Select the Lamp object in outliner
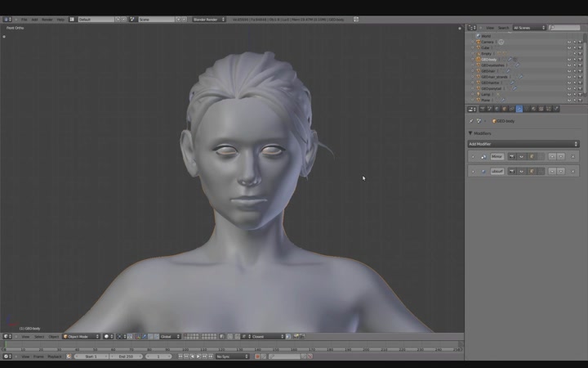The height and width of the screenshot is (368, 588). (485, 94)
